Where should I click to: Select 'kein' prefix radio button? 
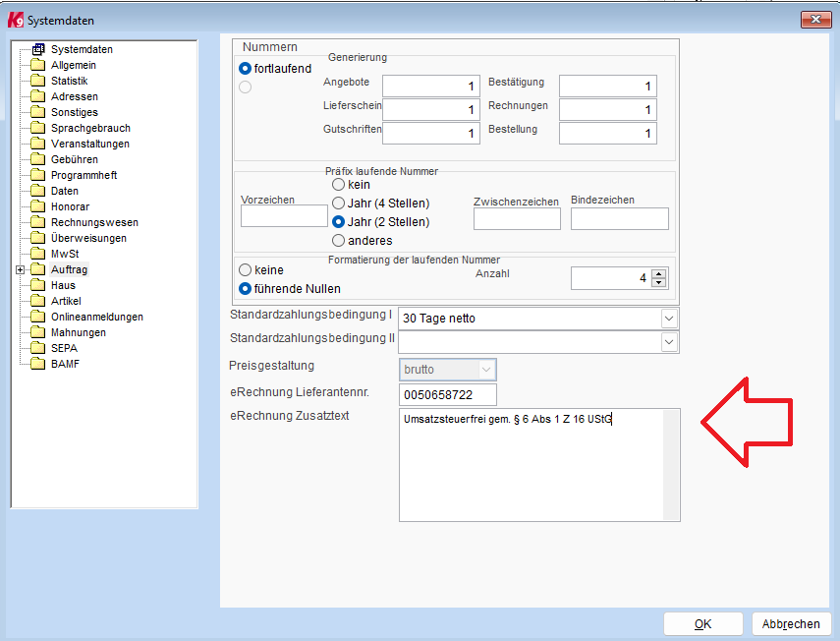(x=339, y=185)
